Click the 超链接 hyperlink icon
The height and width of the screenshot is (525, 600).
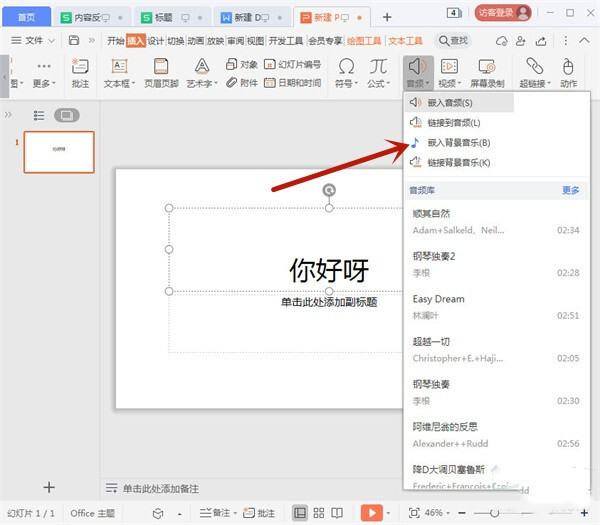click(536, 66)
